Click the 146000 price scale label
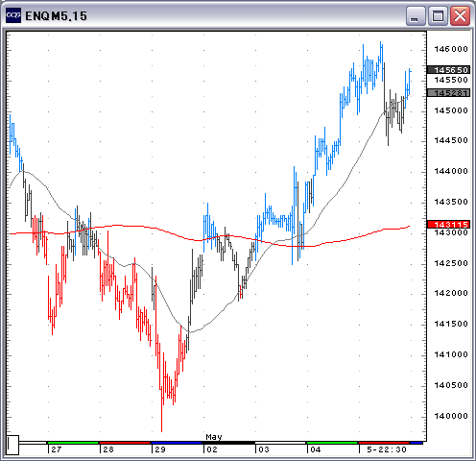476x461 pixels. click(451, 49)
